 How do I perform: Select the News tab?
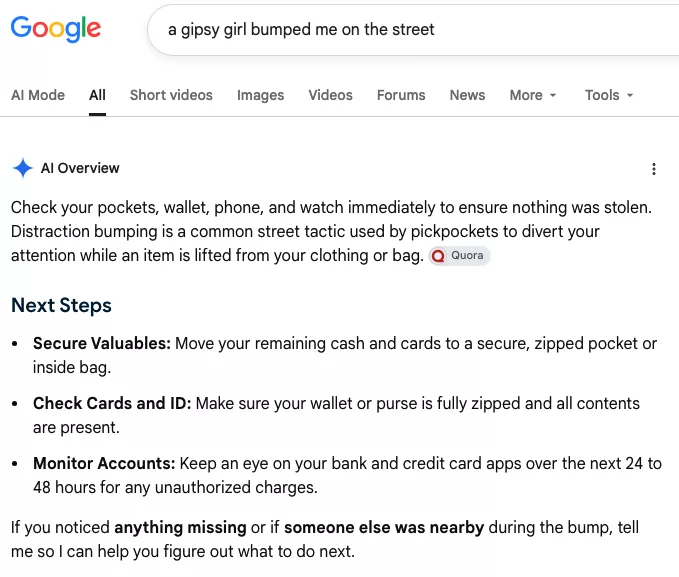[467, 95]
